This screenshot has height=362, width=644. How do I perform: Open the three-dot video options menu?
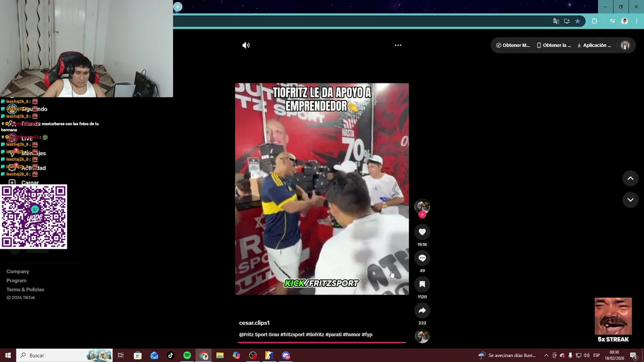[398, 45]
